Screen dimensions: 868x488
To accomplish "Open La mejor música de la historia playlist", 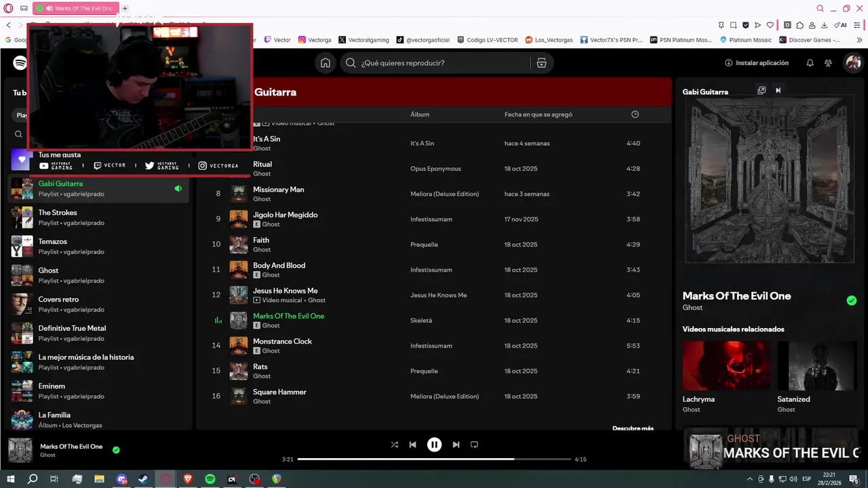I will [100, 362].
